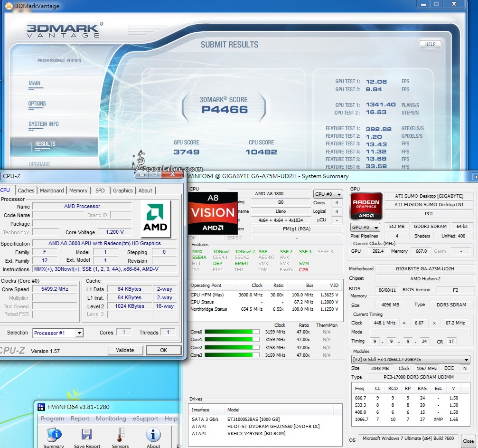Click the HWiNFO64 title bar app icon

point(41,407)
